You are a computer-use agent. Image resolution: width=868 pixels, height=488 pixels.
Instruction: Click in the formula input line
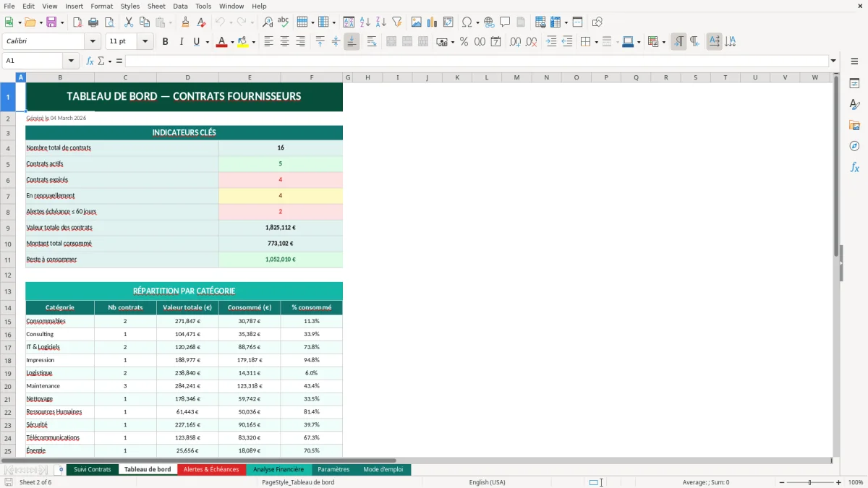click(477, 61)
